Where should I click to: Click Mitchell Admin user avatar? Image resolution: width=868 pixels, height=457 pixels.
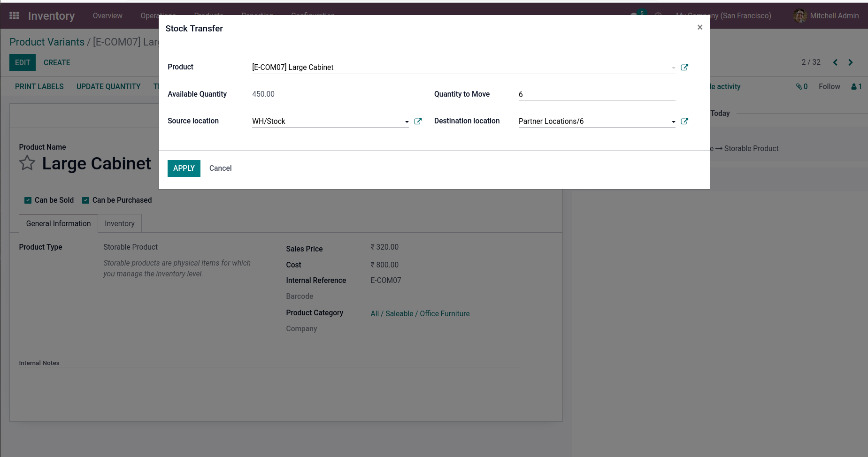(799, 15)
